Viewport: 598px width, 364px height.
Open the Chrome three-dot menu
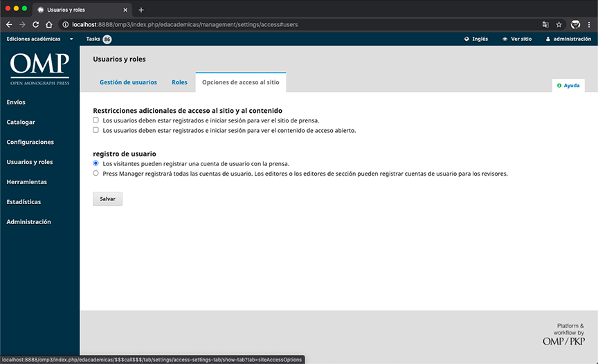[589, 24]
